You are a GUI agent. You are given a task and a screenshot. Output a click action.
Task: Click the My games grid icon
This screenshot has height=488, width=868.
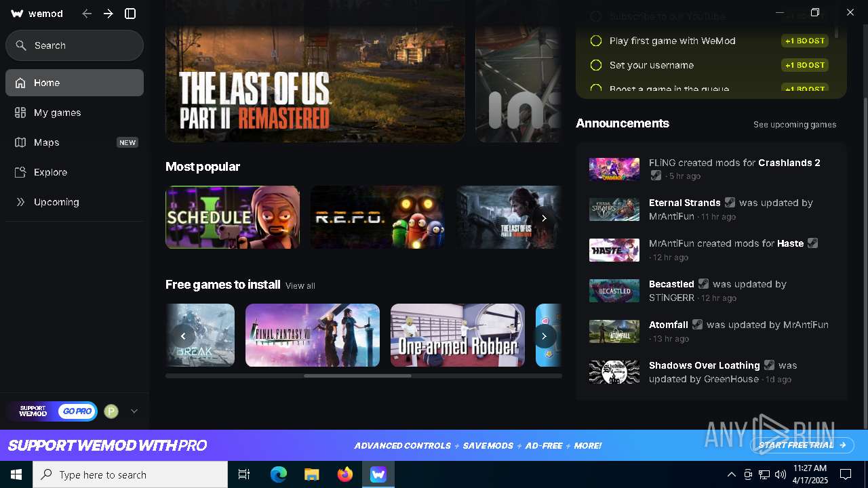(20, 113)
